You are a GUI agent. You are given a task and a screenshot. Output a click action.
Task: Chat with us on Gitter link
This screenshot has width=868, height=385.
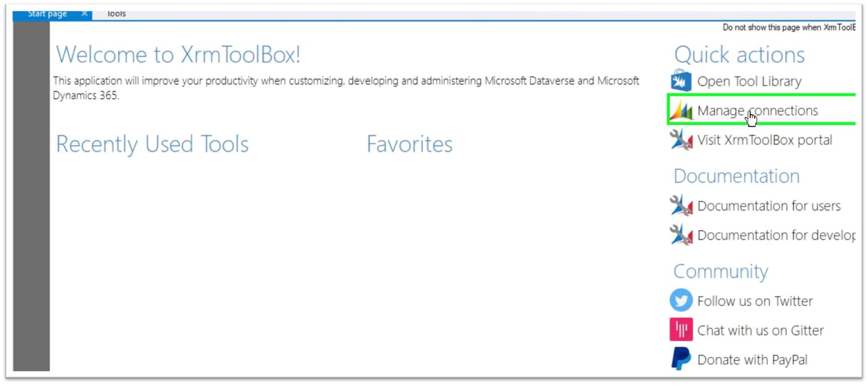click(x=760, y=330)
